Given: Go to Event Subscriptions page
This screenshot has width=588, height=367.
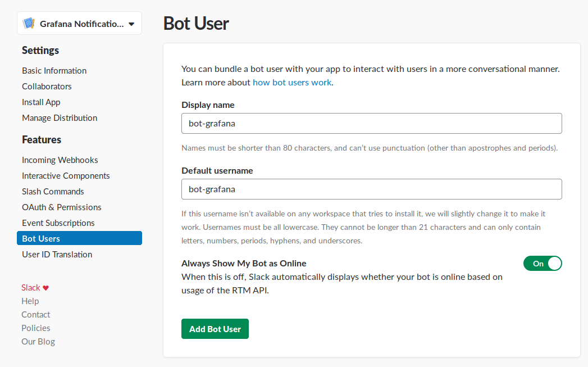Looking at the screenshot, I should click(x=58, y=223).
